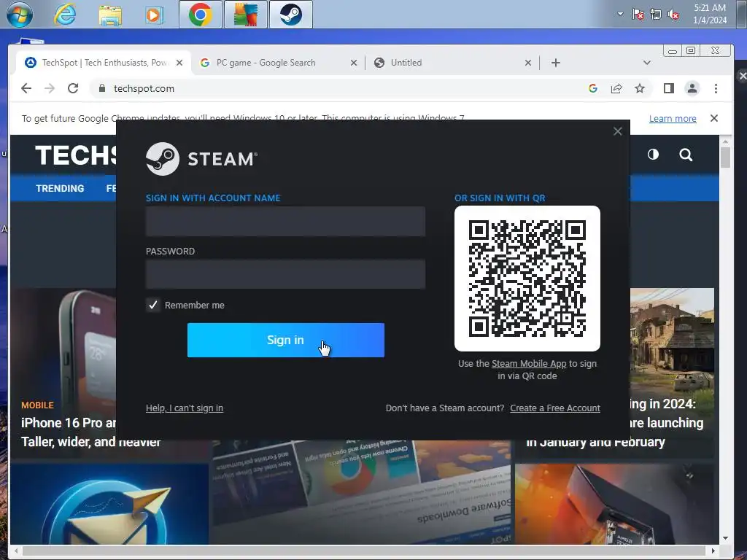
Task: Click the muted volume tray icon
Action: pyautogui.click(x=673, y=15)
